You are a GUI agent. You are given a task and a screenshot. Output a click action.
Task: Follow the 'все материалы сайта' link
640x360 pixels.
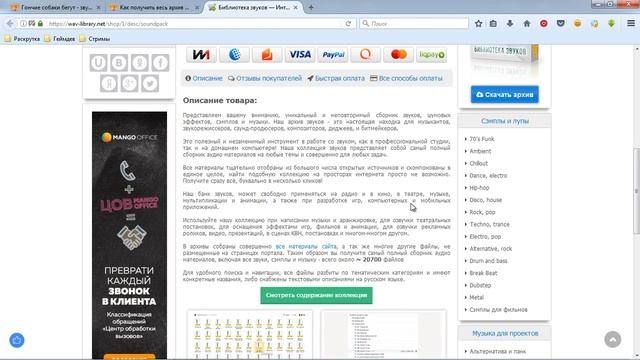306,246
